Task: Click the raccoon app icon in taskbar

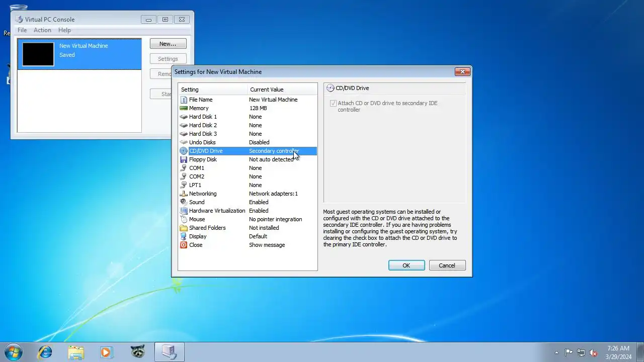Action: [x=137, y=352]
